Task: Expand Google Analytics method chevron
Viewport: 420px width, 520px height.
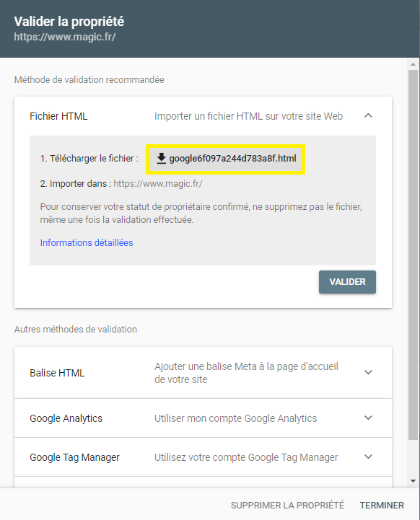Action: 368,418
